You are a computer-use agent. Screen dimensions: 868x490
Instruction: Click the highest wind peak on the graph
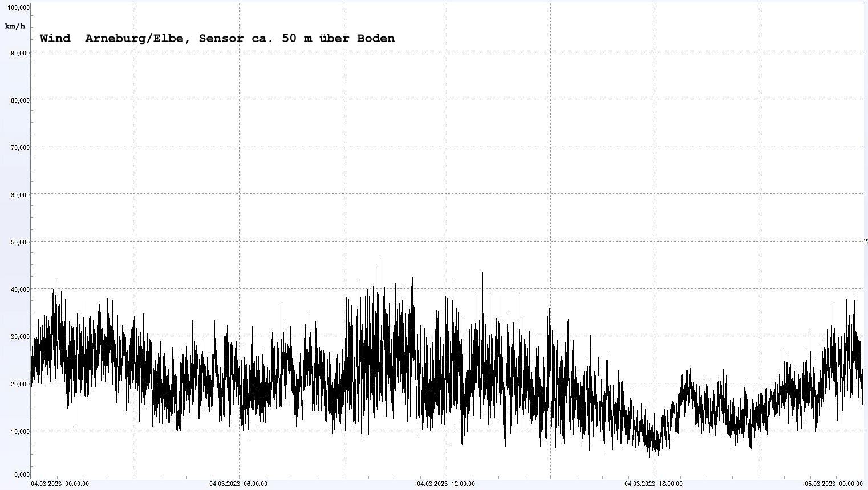coord(383,258)
